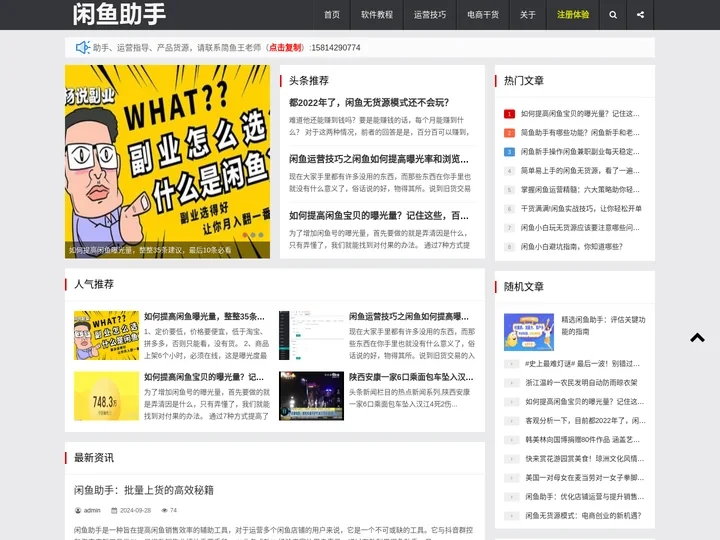The height and width of the screenshot is (540, 720).
Task: Open the 随机文章 featured thumbnail image
Action: pos(529,332)
